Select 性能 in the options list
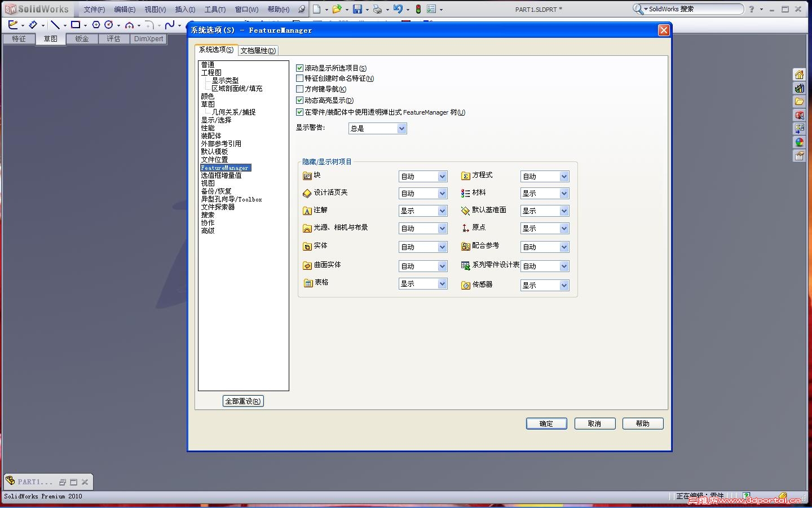This screenshot has width=812, height=508. point(208,128)
